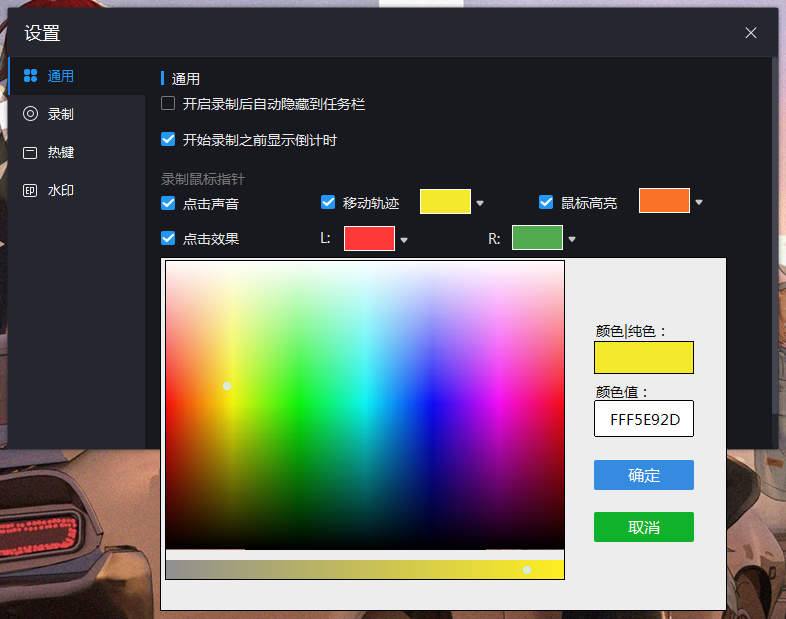Open dropdown arrow beside red L: color
Screen dimensions: 786x619
point(404,240)
